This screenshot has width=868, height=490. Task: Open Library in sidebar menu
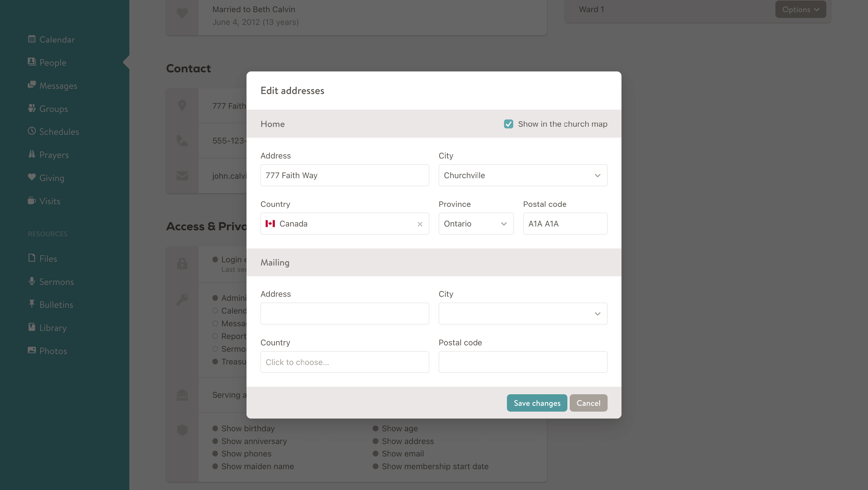pos(53,328)
